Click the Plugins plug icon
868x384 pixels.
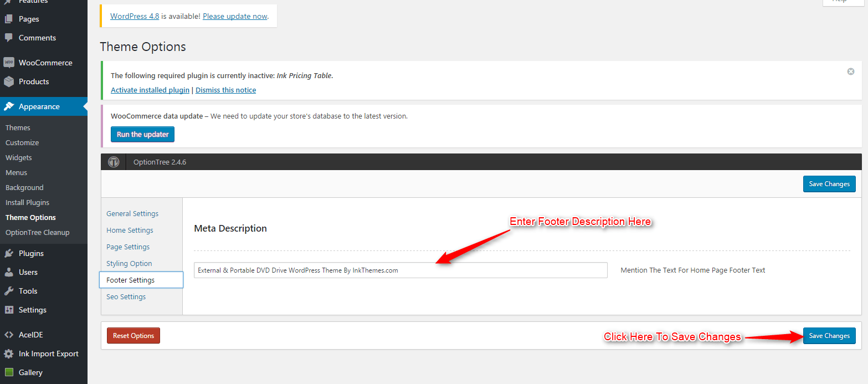(x=8, y=253)
